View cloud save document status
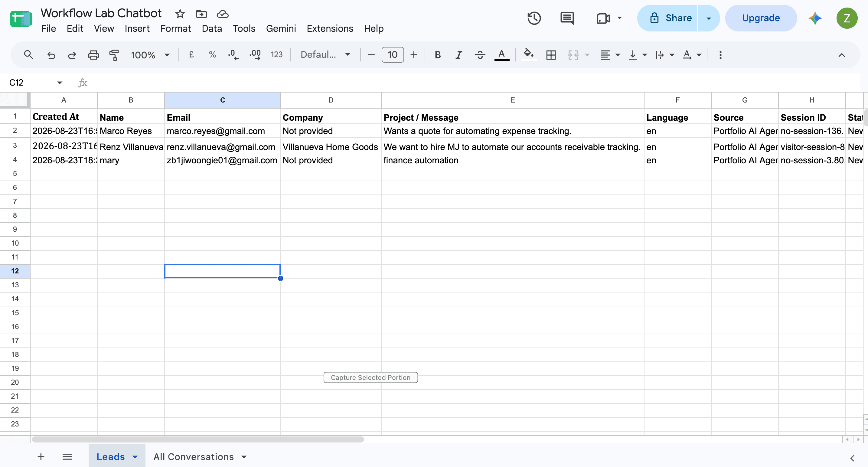The image size is (868, 467). [x=222, y=14]
